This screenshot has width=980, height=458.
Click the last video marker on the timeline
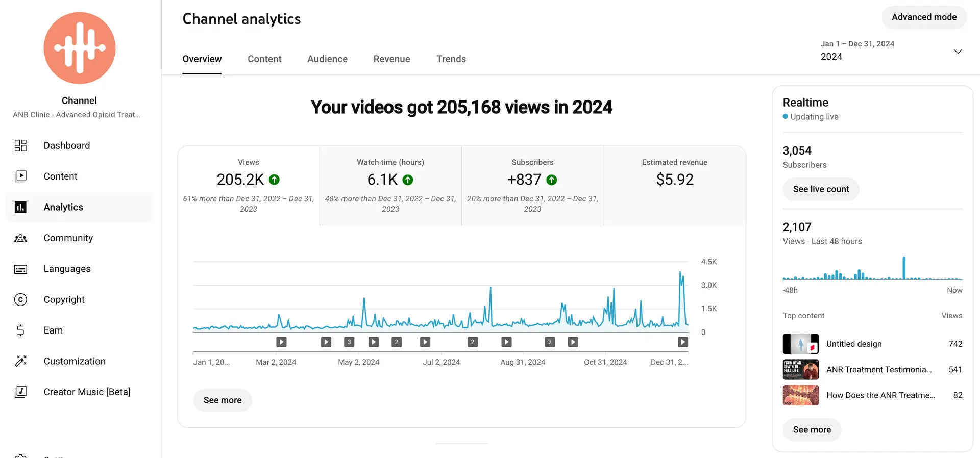pyautogui.click(x=682, y=342)
